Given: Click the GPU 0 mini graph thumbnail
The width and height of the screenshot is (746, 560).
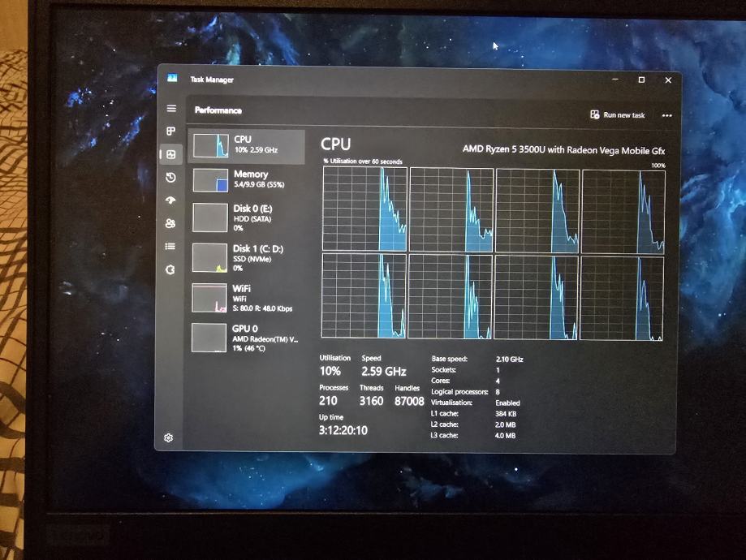Looking at the screenshot, I should coord(209,338).
